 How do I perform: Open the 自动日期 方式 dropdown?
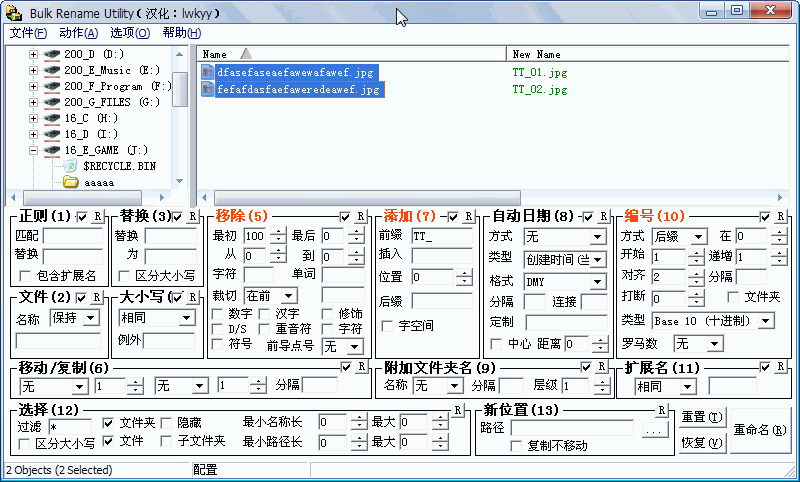tap(597, 237)
